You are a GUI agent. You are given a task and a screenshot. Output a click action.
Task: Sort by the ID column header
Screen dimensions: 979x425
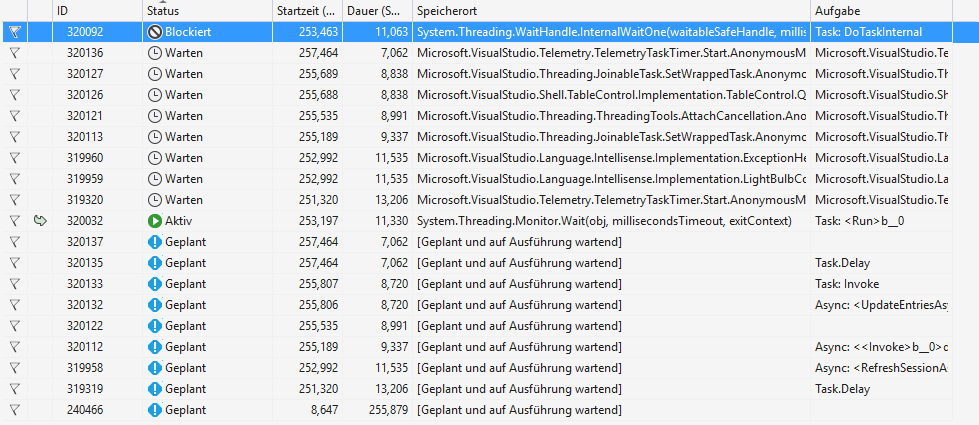(97, 11)
